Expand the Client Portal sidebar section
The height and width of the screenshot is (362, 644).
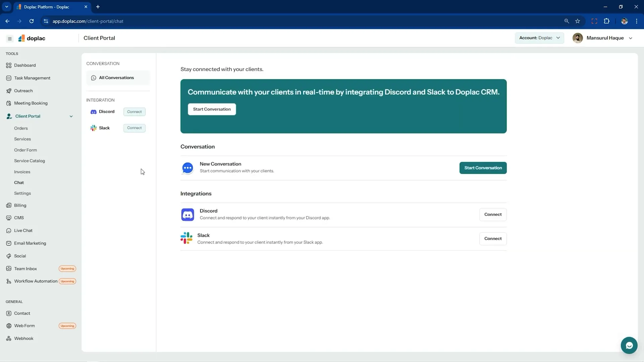coord(71,116)
